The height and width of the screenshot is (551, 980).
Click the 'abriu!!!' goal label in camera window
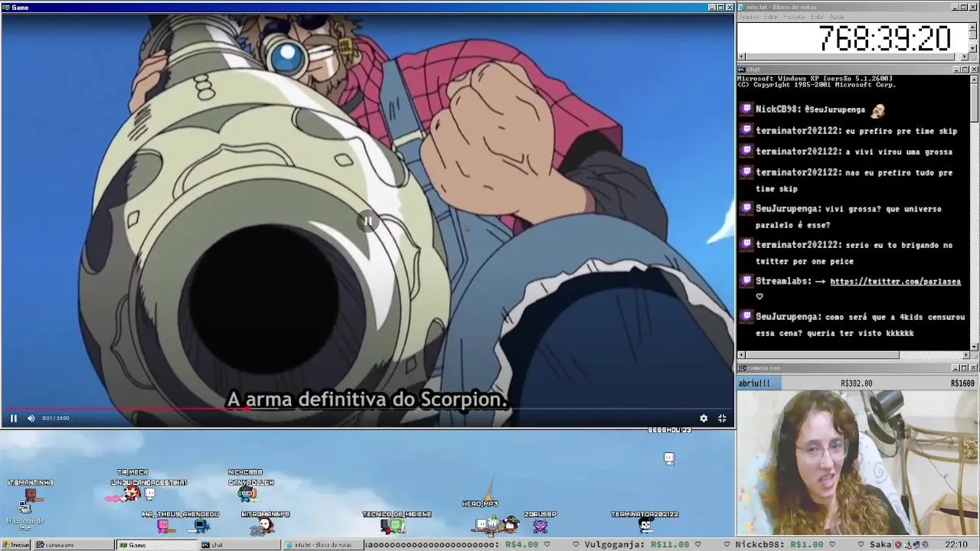[x=754, y=383]
